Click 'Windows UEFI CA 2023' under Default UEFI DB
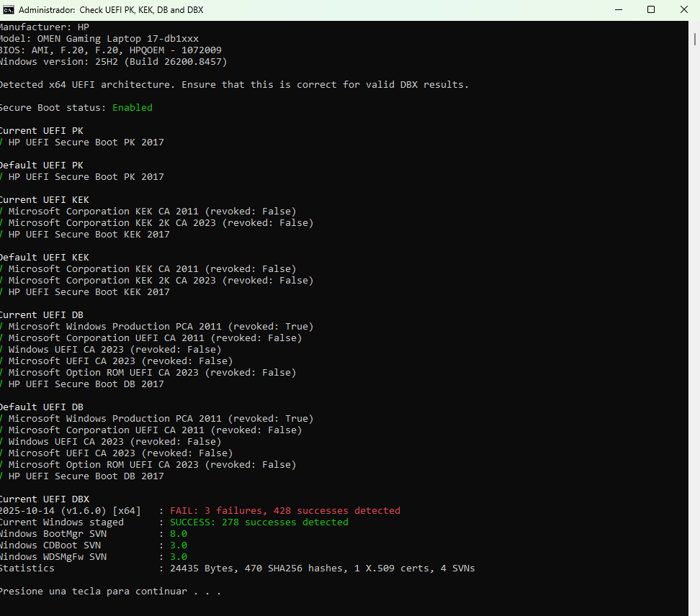Viewport: 700px width, 616px height. [x=66, y=442]
